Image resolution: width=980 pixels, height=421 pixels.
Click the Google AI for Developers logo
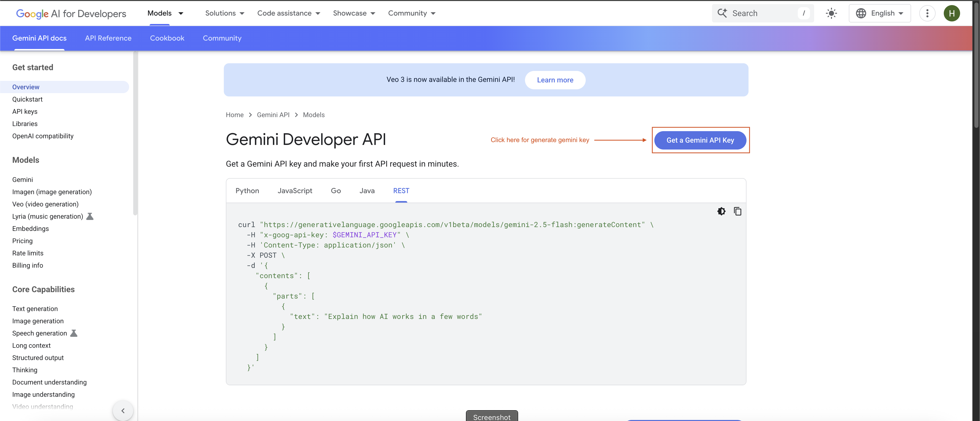pos(71,13)
